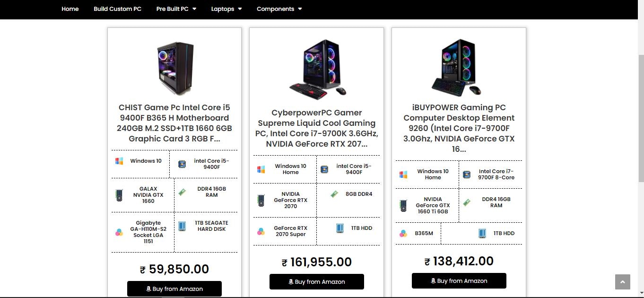Open the Laptops dropdown menu

click(226, 9)
